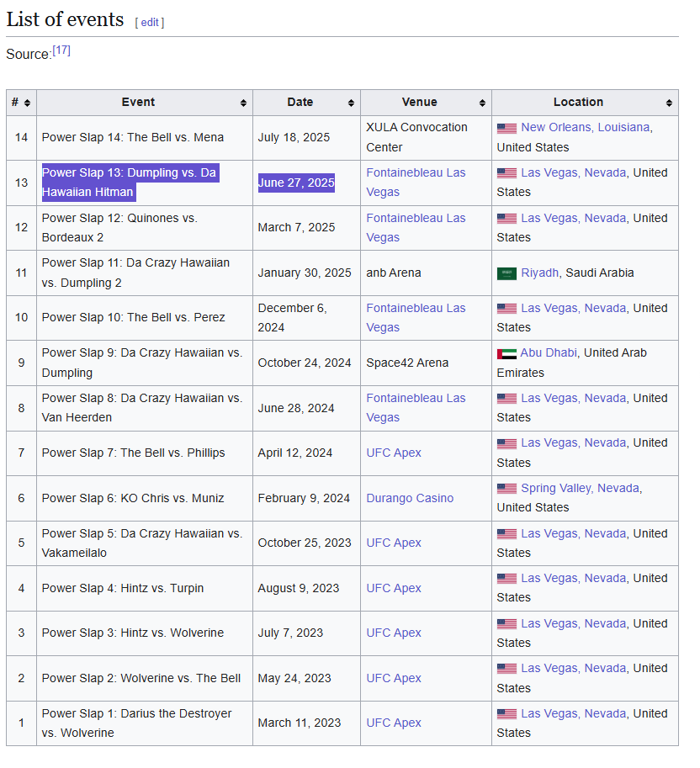Viewport: 700px width, 768px height.
Task: Click Power Slap 2: Wolverine vs. The Bell
Action: 141,678
